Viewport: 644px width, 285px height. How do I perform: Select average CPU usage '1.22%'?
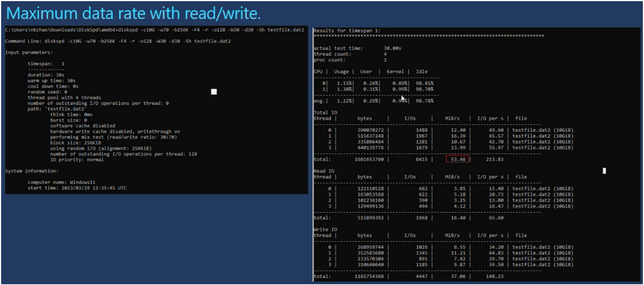coord(345,101)
